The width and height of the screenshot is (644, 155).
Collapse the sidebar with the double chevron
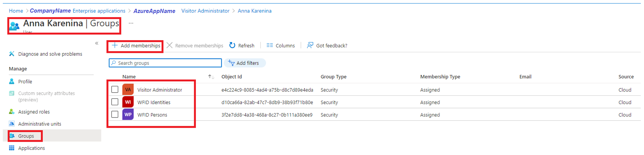(x=97, y=43)
